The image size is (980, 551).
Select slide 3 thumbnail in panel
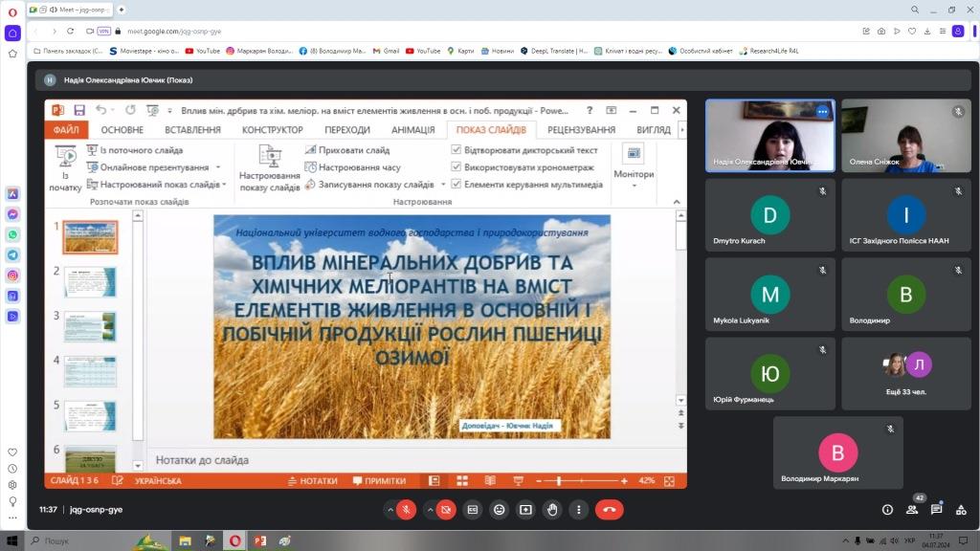pyautogui.click(x=90, y=326)
